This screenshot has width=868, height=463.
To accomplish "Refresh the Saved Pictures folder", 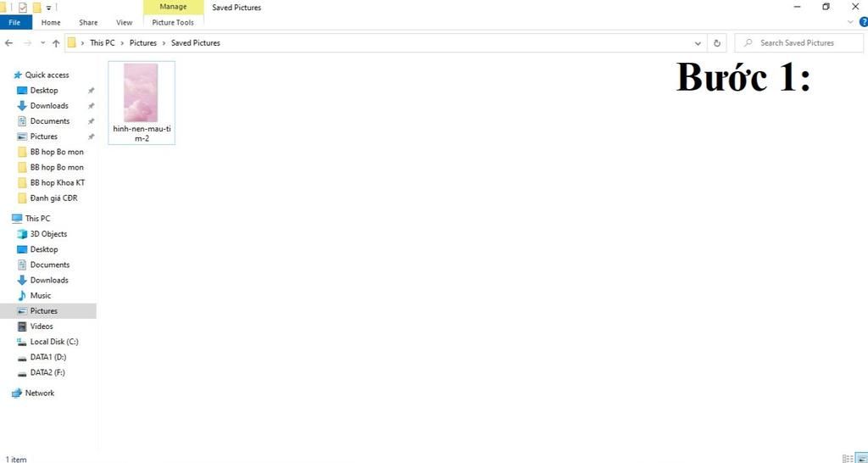I will point(717,42).
